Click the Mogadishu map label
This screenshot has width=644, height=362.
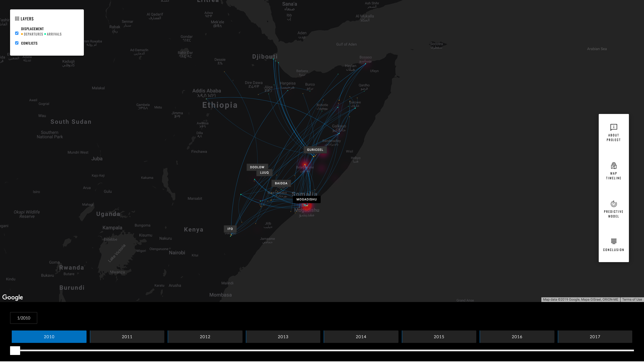306,199
